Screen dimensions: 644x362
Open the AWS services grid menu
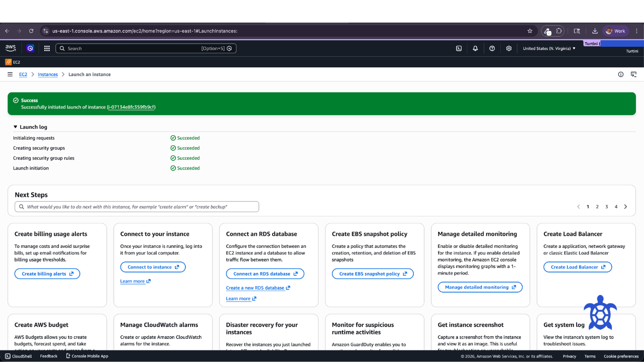[47, 48]
